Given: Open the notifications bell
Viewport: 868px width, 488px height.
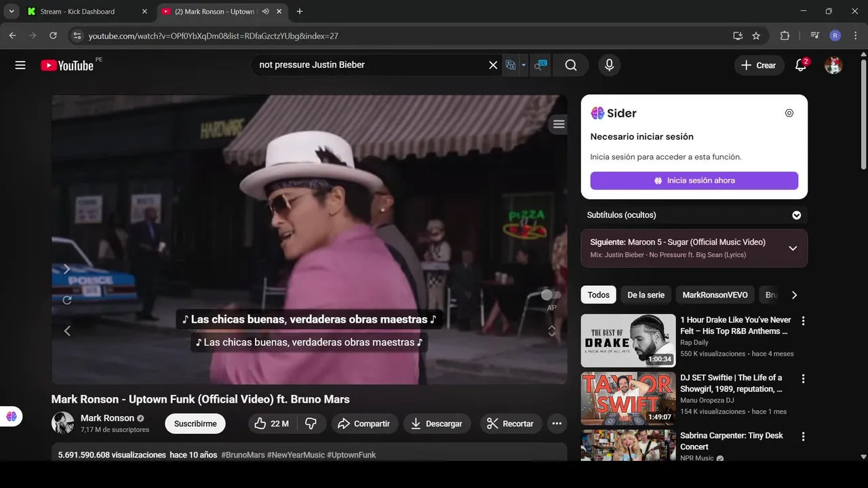Looking at the screenshot, I should click(x=801, y=65).
